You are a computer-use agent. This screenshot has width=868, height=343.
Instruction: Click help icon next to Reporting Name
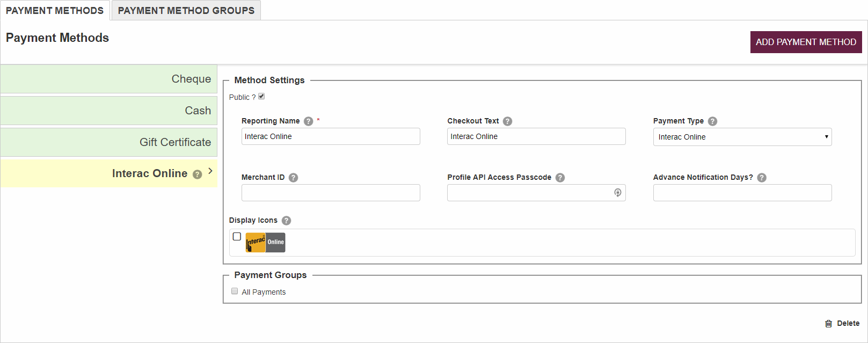[x=308, y=121]
